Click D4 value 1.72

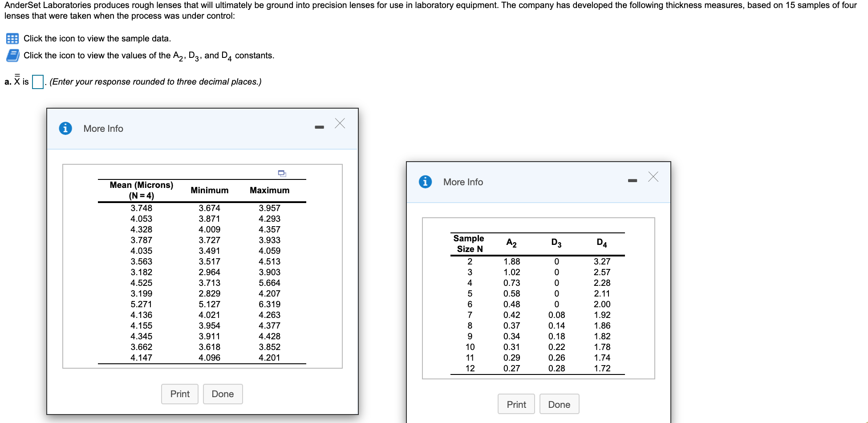point(602,368)
